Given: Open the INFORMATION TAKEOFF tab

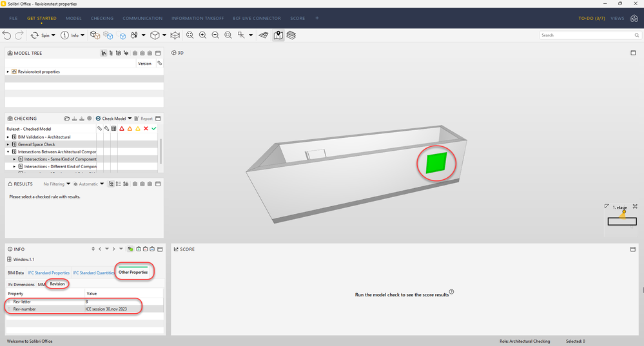Looking at the screenshot, I should (197, 19).
